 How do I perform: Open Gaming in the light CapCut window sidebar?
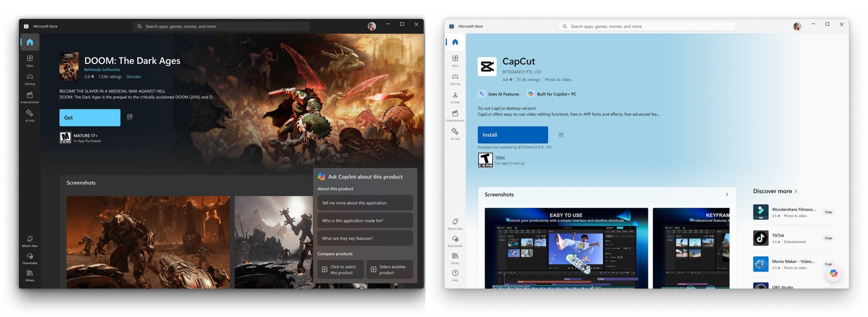coord(455,79)
